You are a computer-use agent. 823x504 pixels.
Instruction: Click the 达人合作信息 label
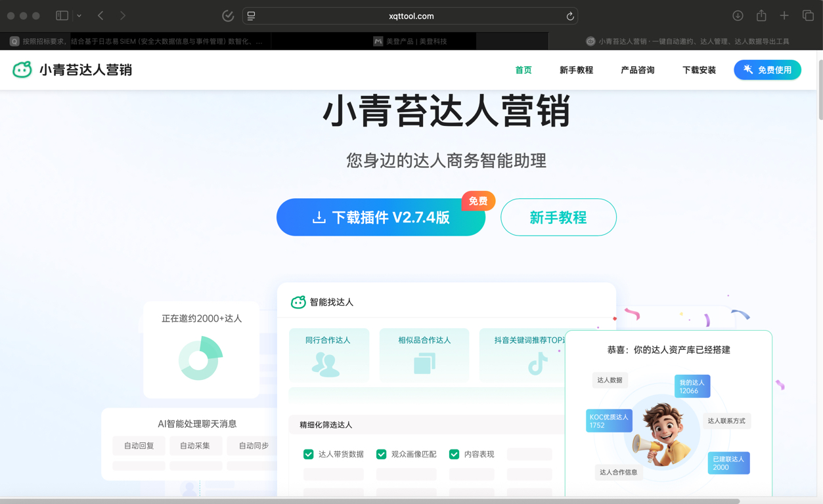[618, 472]
